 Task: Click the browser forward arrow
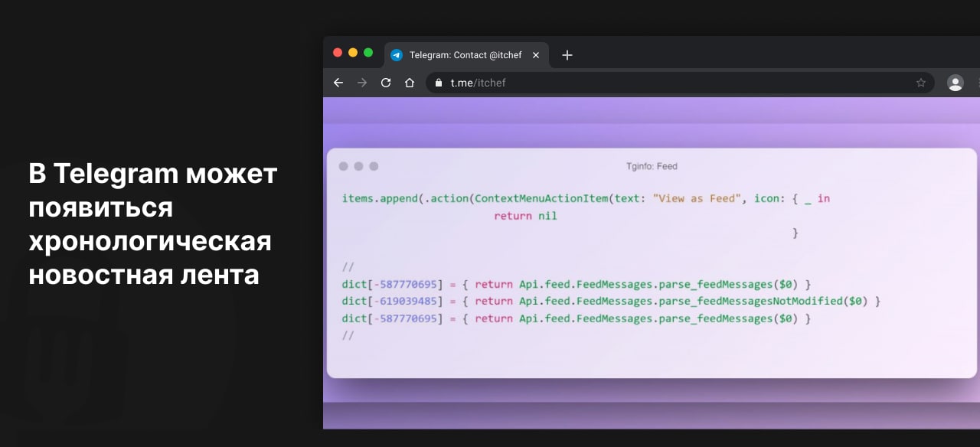(x=362, y=83)
